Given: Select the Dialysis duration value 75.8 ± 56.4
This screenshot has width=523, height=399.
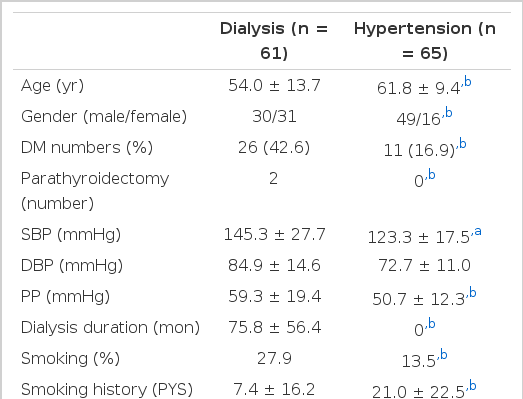Looking at the screenshot, I should point(275,327).
